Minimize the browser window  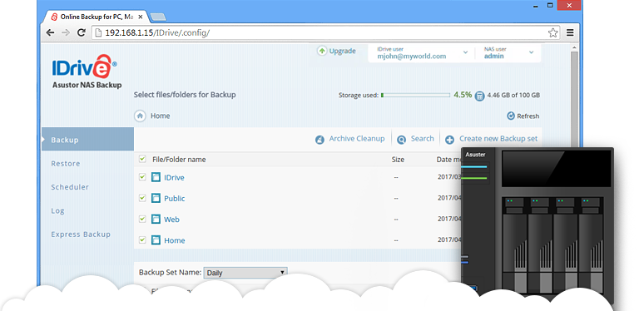[536, 6]
